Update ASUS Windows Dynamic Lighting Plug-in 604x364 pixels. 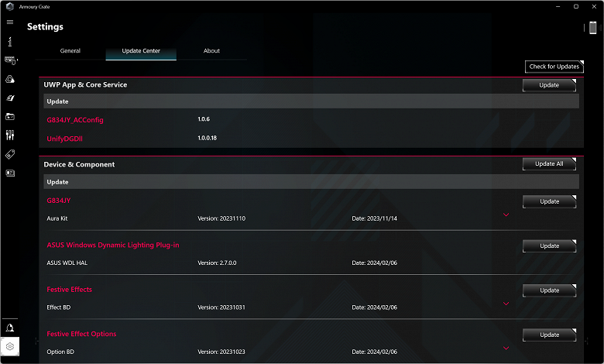click(x=549, y=246)
